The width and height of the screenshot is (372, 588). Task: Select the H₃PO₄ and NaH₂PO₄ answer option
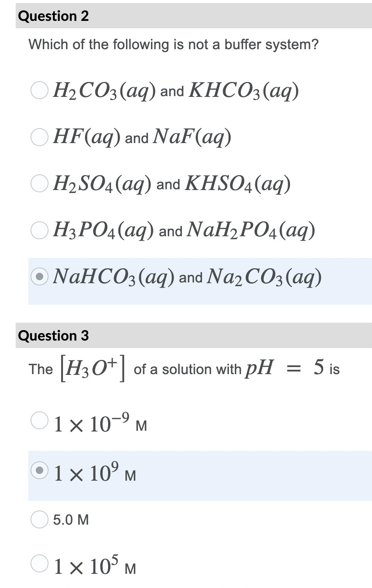point(40,230)
